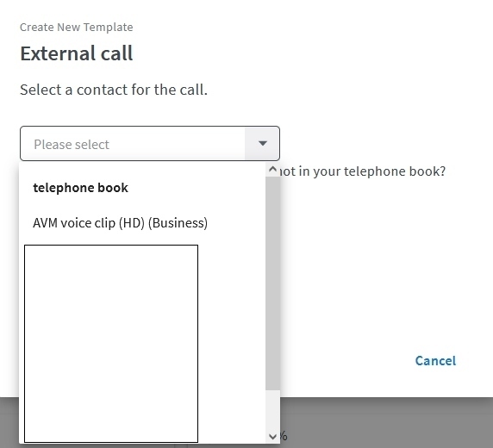Click the percent sign behind the list
493x448 pixels.
(x=284, y=436)
